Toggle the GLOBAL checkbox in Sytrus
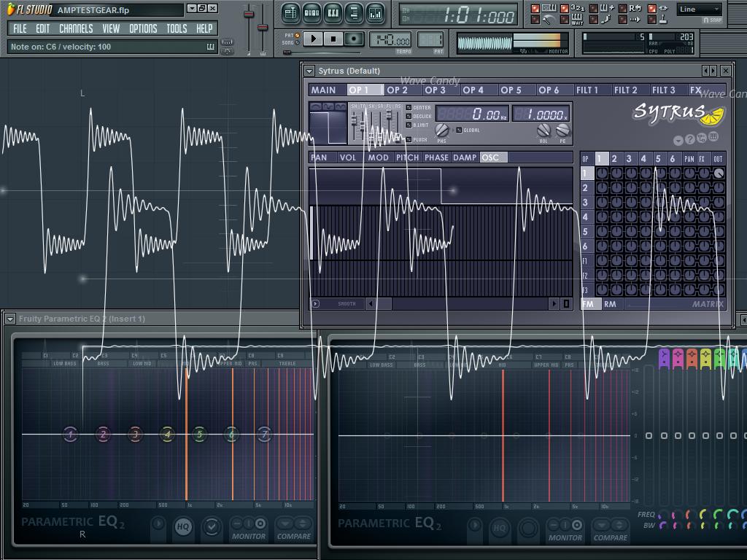This screenshot has height=560, width=747. (x=460, y=130)
